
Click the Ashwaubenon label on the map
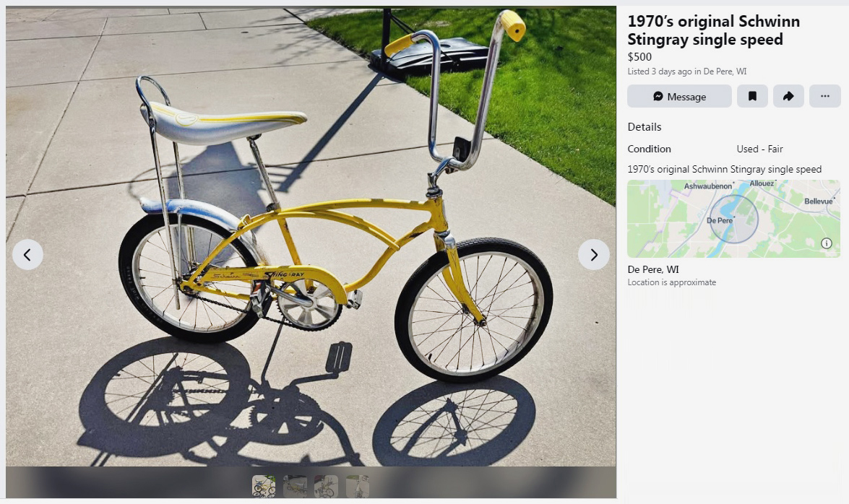pos(708,186)
